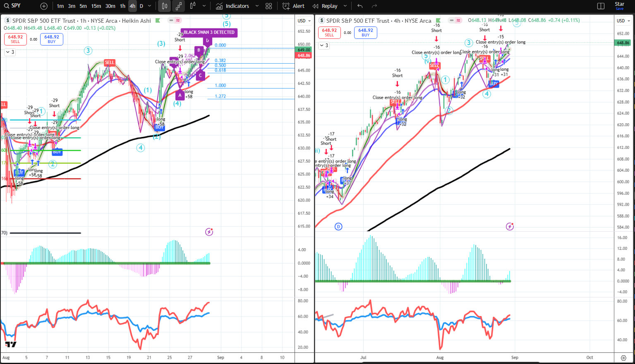
Task: Open indicator templates grid icon
Action: point(269,6)
